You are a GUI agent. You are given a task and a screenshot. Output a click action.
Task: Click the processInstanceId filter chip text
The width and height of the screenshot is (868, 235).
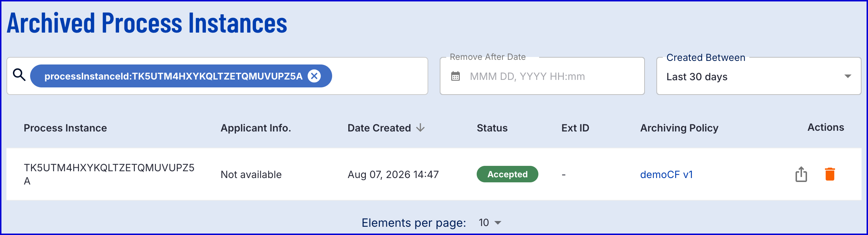tap(173, 76)
